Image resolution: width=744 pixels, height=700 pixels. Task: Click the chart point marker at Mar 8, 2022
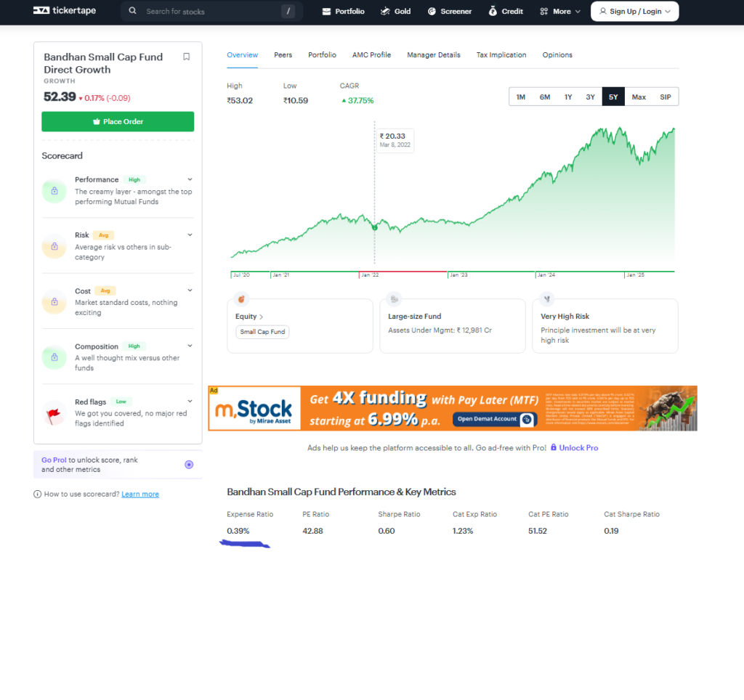pyautogui.click(x=374, y=227)
